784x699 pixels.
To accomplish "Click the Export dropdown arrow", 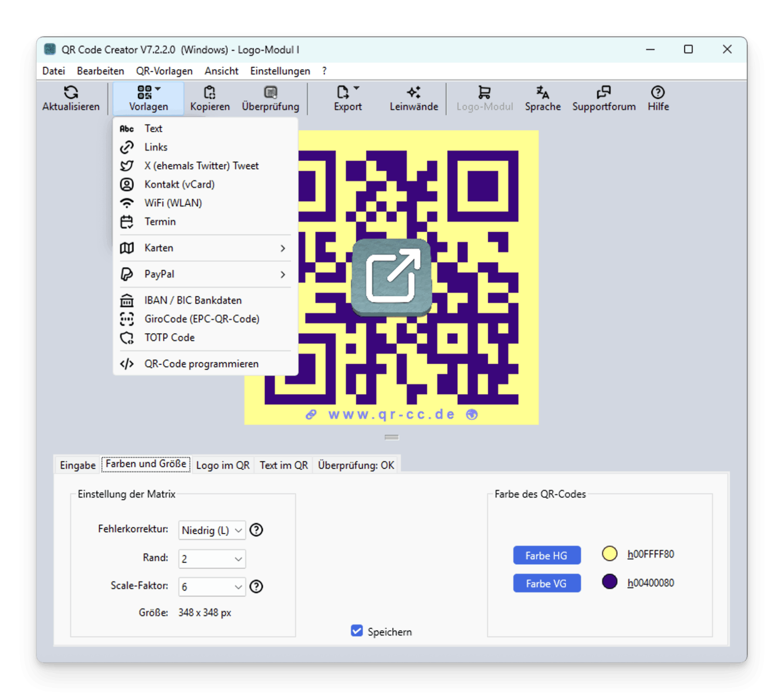I will 356,88.
